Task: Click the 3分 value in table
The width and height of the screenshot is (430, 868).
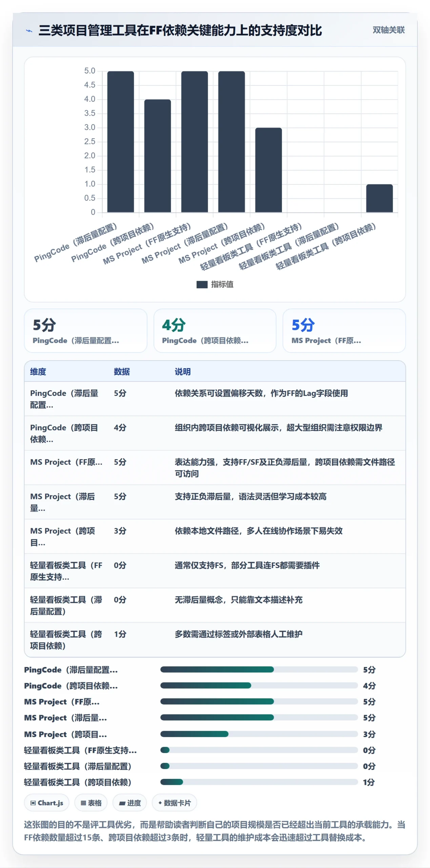Action: point(120,531)
